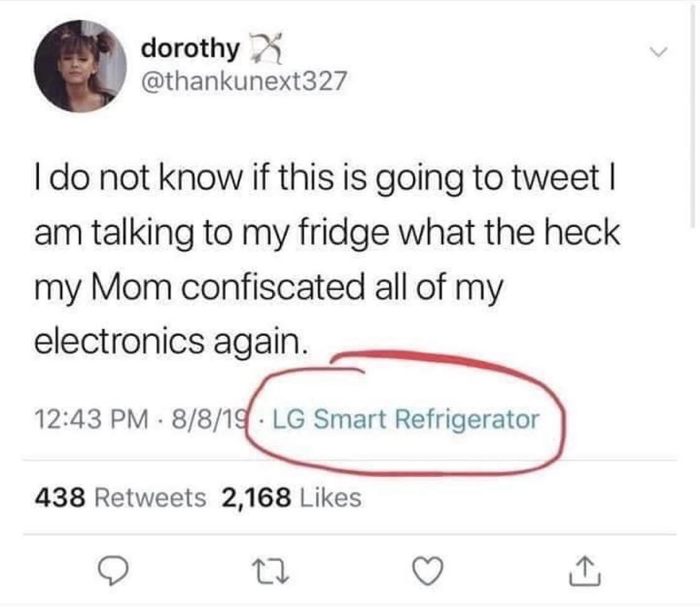Tap the share upload arrow icon
The image size is (700, 607).
point(585,571)
